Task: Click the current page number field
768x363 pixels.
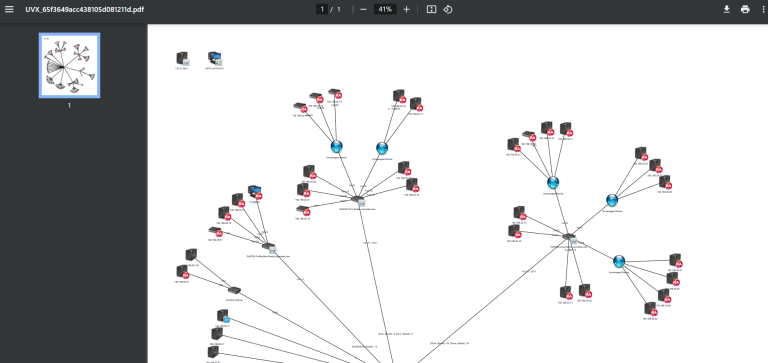Action: coord(322,9)
